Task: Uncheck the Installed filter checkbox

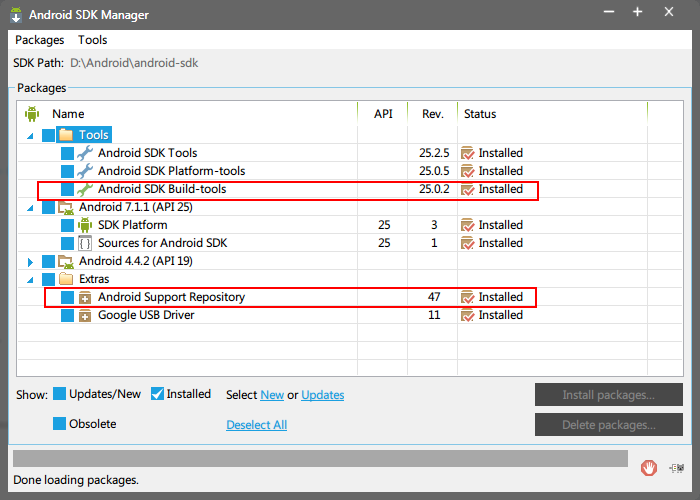Action: (x=157, y=394)
